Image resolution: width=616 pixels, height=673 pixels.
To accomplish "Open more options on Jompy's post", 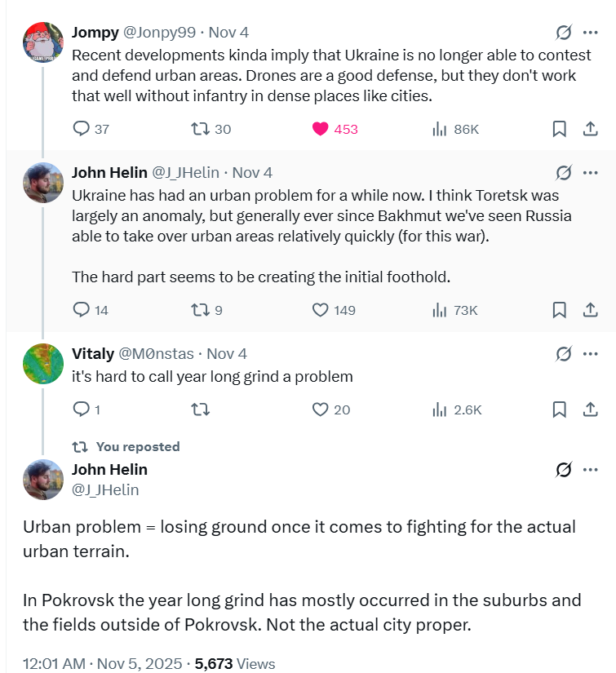I will coord(591,33).
